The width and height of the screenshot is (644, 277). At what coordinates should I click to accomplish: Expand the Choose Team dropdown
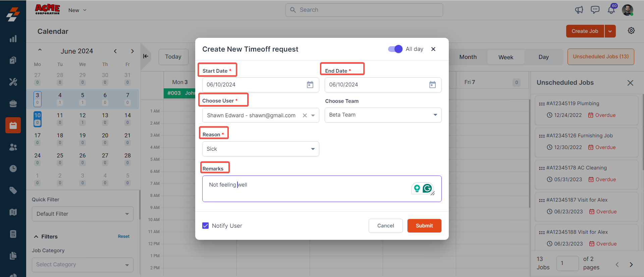(x=435, y=115)
